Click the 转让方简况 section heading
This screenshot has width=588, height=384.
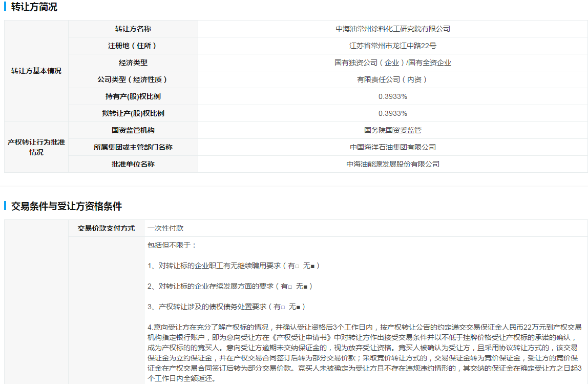[x=34, y=7]
